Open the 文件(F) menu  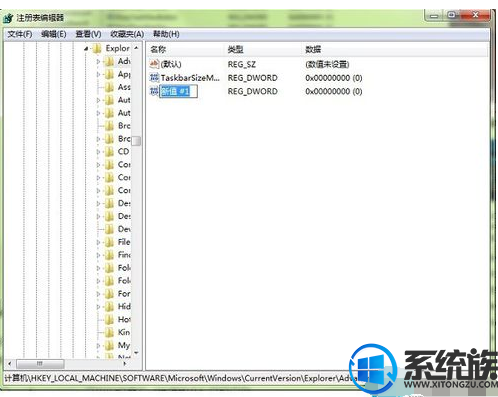(20, 34)
